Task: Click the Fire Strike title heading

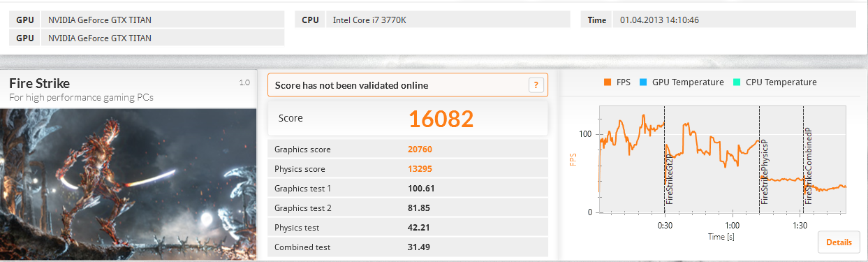Action: [40, 83]
